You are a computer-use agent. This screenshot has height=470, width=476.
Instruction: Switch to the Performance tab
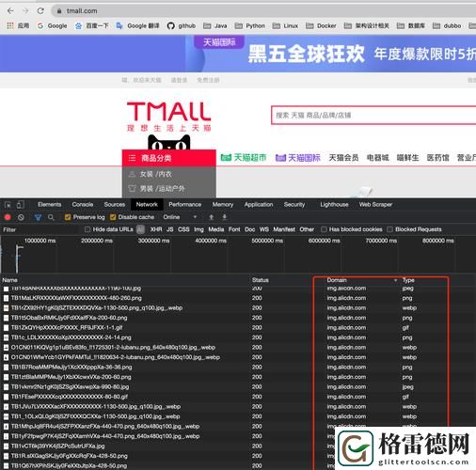click(x=185, y=205)
